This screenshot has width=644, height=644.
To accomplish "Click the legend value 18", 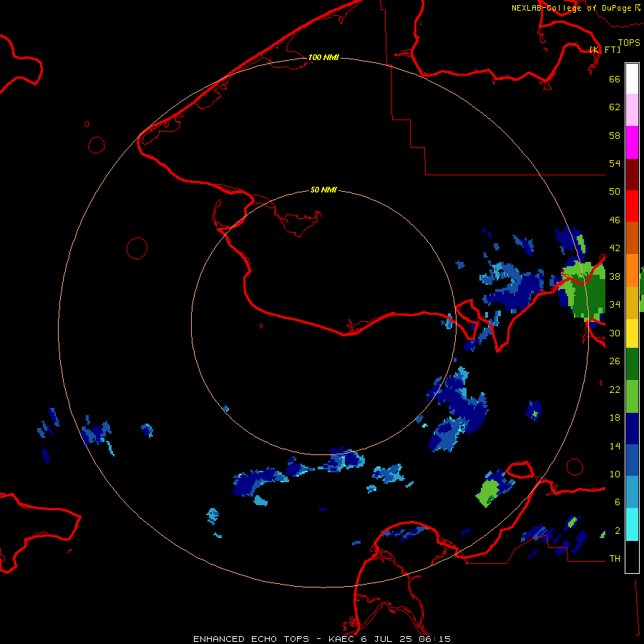I will click(615, 418).
